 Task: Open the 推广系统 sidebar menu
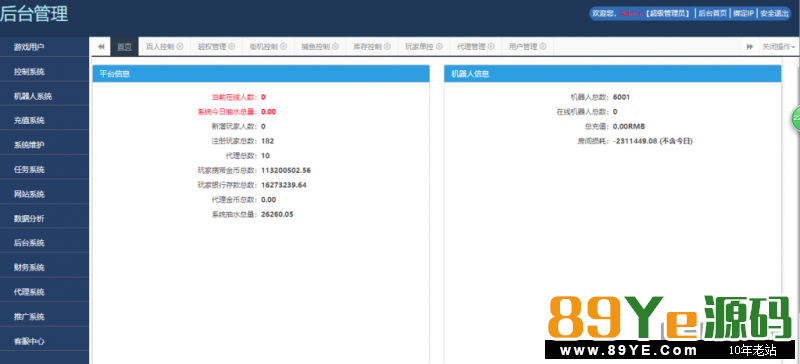click(x=44, y=317)
